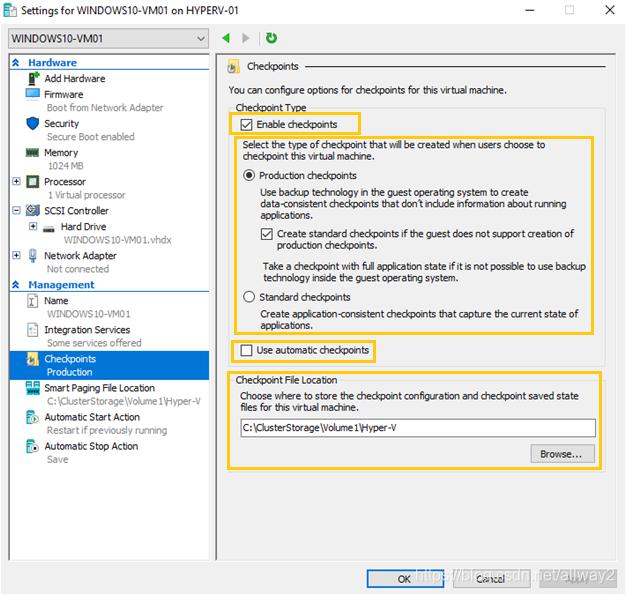
Task: Click the Browse button
Action: click(x=562, y=453)
